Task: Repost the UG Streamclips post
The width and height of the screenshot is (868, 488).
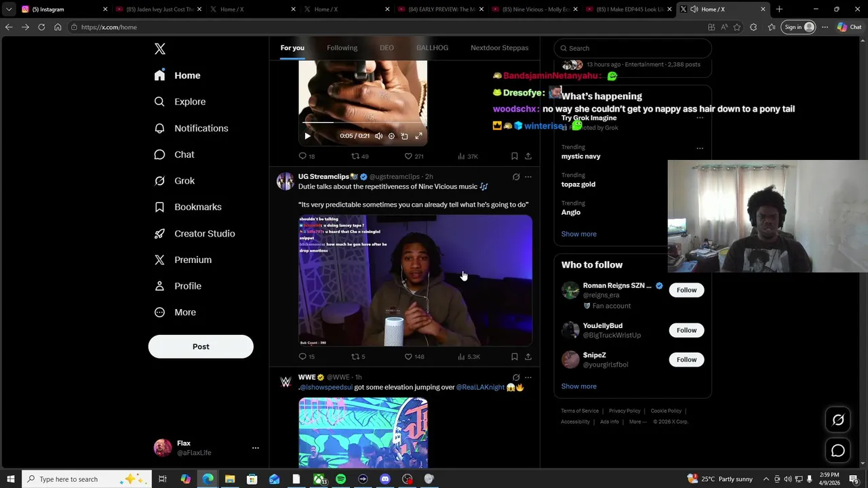Action: [358, 357]
